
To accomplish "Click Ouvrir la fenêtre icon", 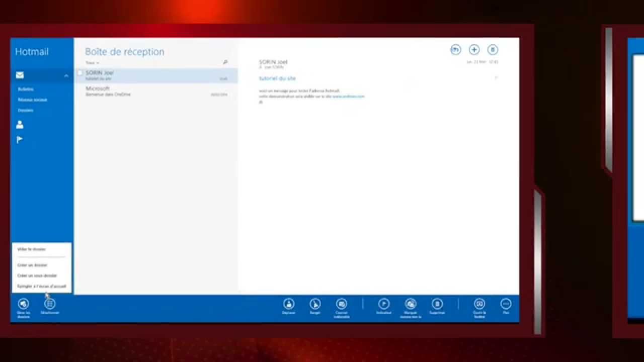I will (x=479, y=304).
